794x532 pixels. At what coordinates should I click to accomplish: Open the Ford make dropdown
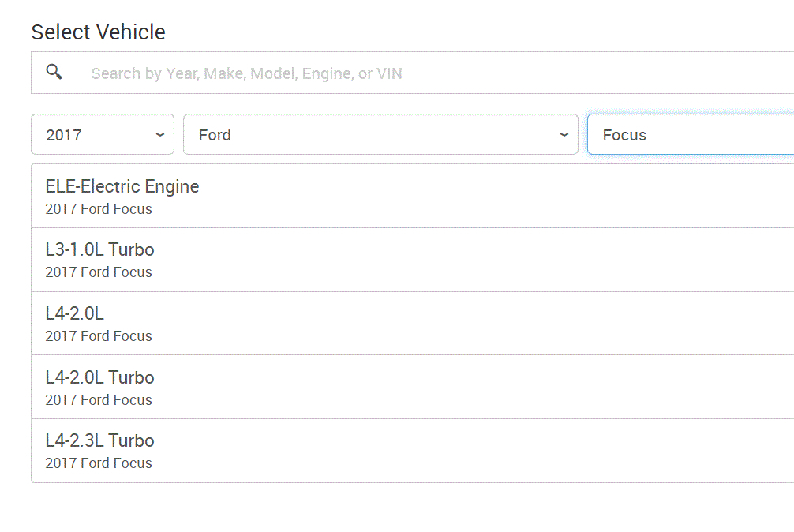[x=380, y=135]
